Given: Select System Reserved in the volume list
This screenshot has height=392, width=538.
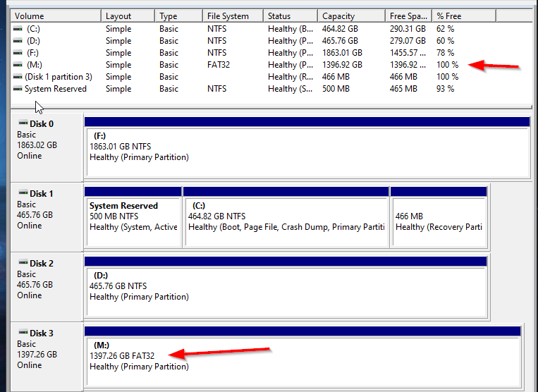Looking at the screenshot, I should (56, 89).
